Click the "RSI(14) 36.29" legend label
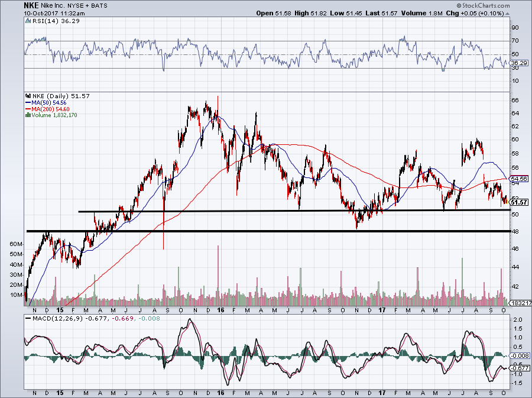Screen dimensions: 532x398 pos(56,21)
